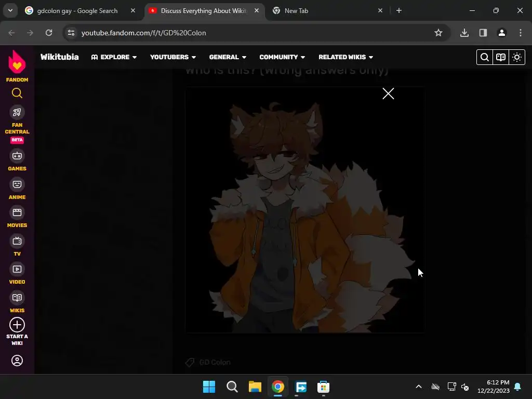The height and width of the screenshot is (399, 532).
Task: Open Windows taskbar search
Action: coord(232,387)
